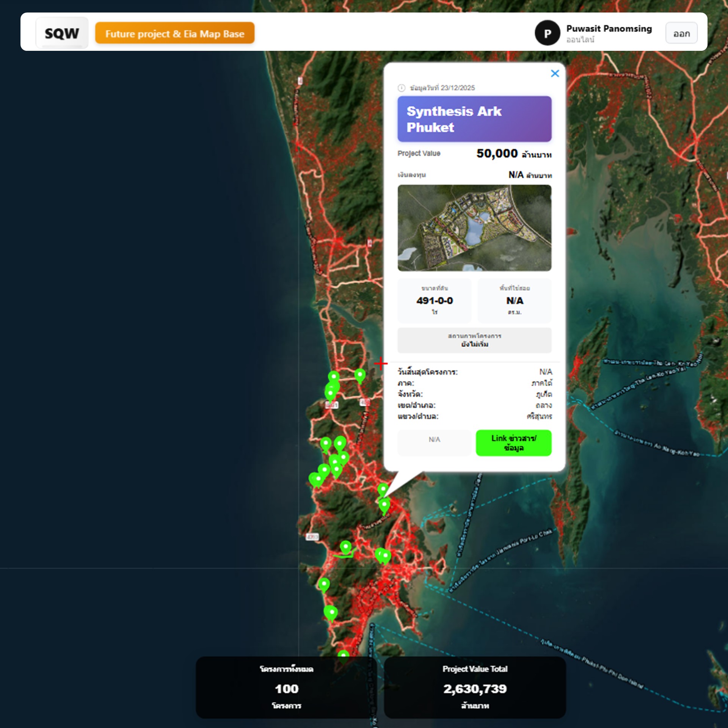728x728 pixels.
Task: Click the red crosshair map marker
Action: point(381,363)
